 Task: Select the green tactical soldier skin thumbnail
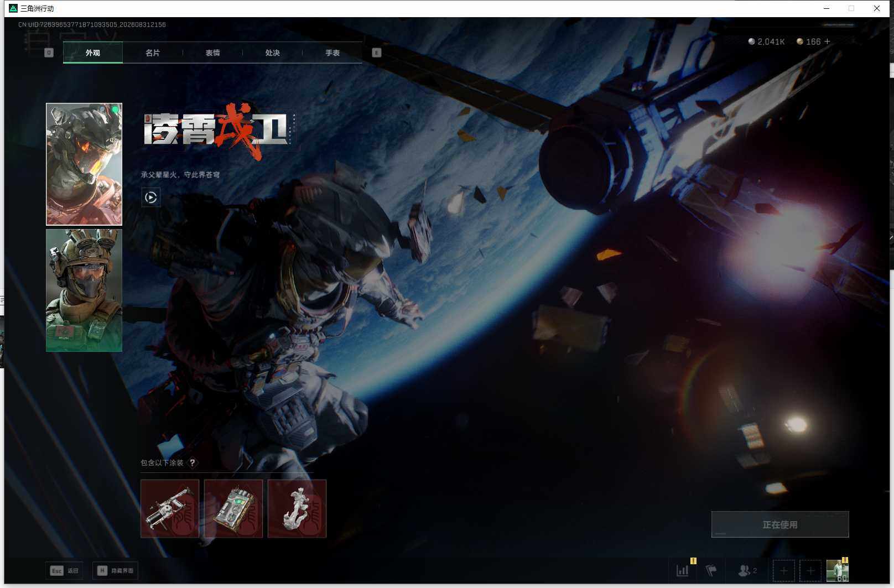point(84,290)
